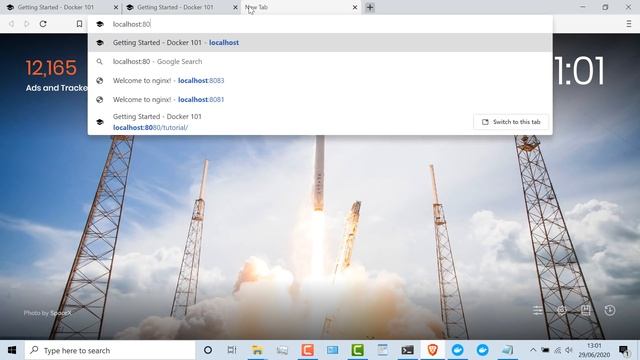Screen dimensions: 640x360
Task: Reload the page with the refresh icon
Action: (x=43, y=24)
